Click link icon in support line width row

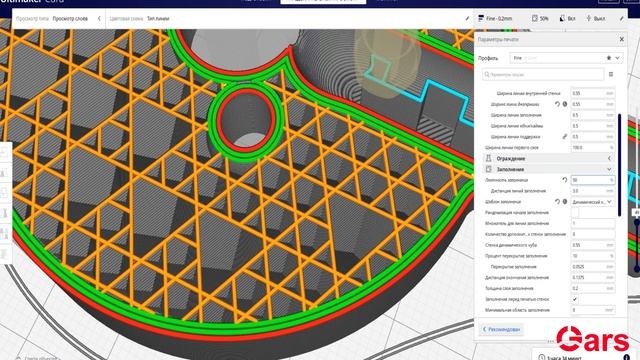[x=565, y=137]
